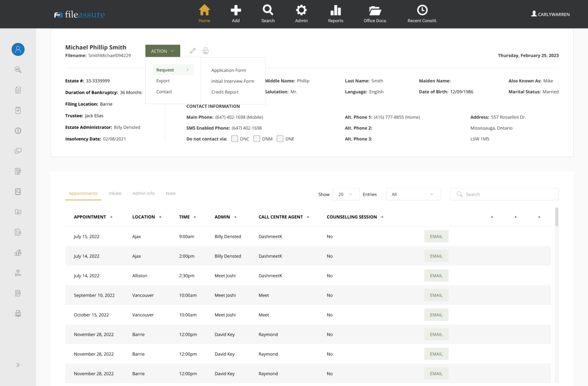Viewport: 588px width, 386px height.
Task: Enable the DNM checkbox
Action: [257, 138]
